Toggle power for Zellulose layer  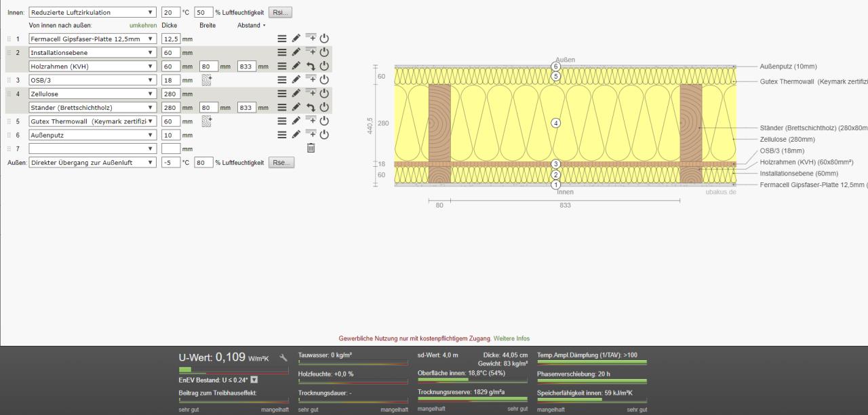pos(324,94)
